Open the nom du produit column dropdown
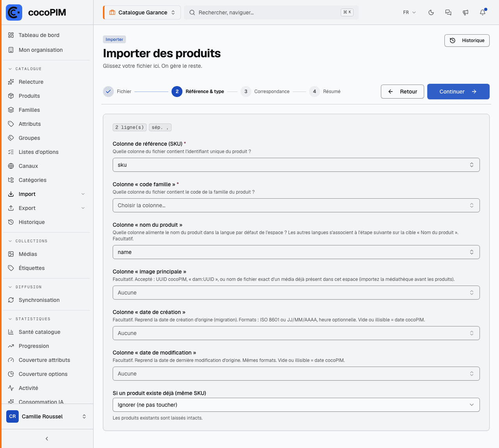The width and height of the screenshot is (499, 448). tap(296, 252)
